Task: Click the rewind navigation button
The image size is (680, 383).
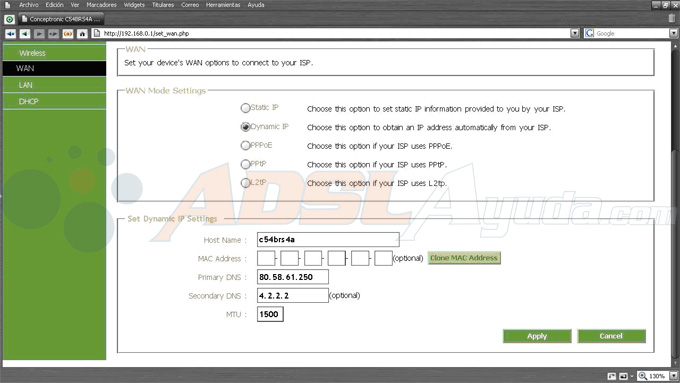Action: coord(10,33)
